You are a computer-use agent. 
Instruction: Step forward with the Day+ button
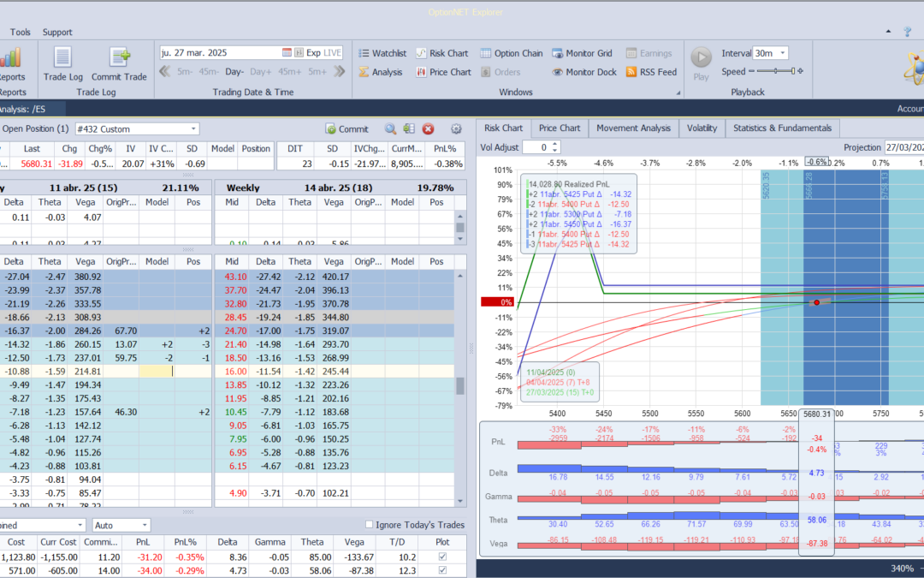(260, 71)
